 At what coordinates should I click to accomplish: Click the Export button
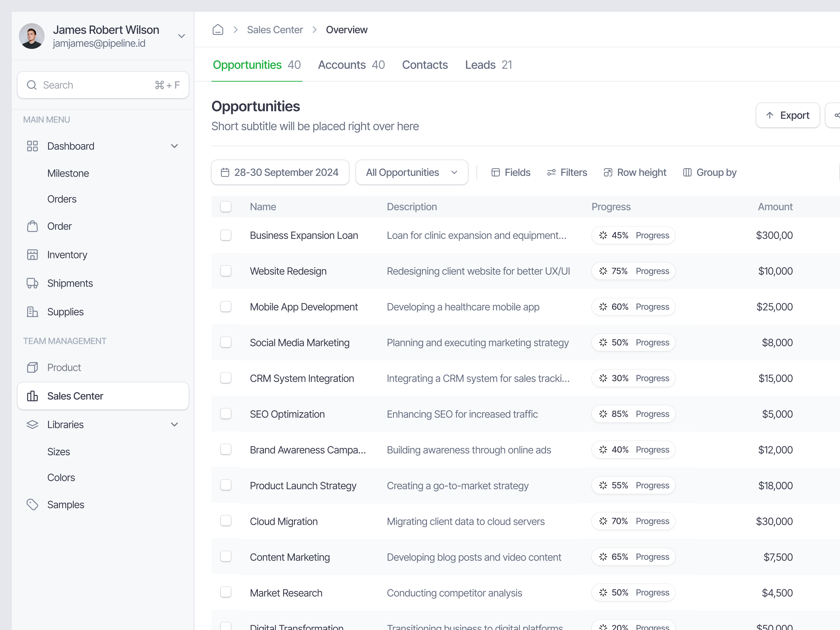click(x=787, y=115)
